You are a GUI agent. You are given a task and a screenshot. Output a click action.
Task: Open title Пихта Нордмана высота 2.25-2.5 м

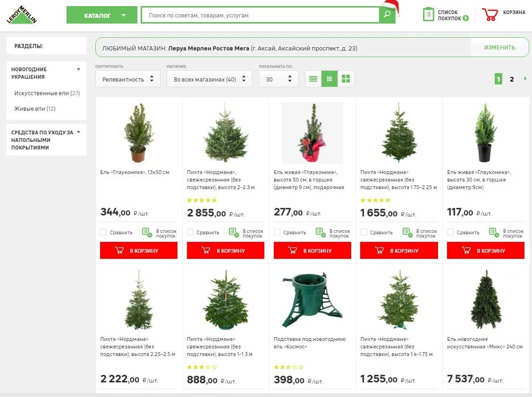138,347
